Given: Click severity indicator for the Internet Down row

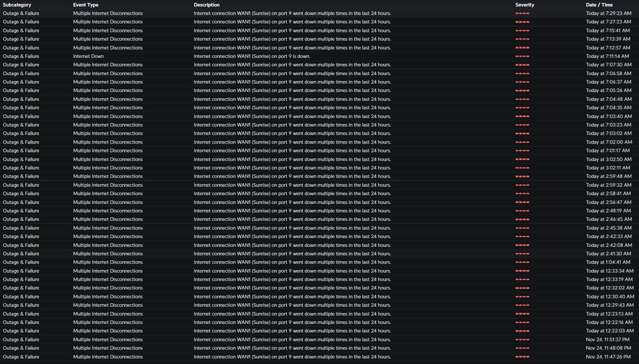Looking at the screenshot, I should point(522,56).
